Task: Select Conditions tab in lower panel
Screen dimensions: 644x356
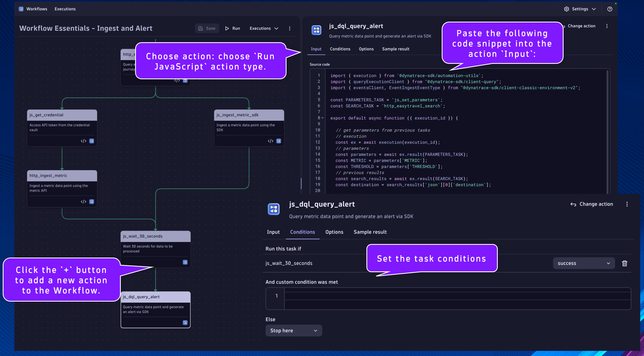Action: [x=302, y=232]
